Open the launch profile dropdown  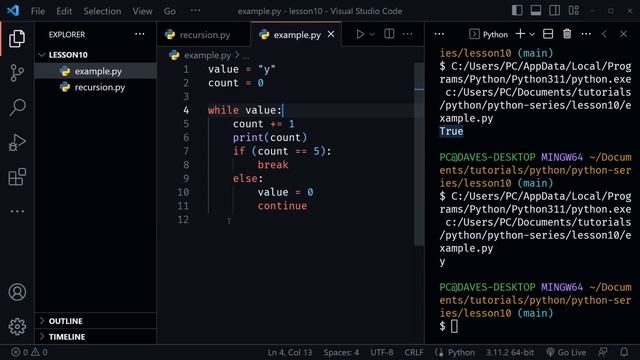(532, 35)
